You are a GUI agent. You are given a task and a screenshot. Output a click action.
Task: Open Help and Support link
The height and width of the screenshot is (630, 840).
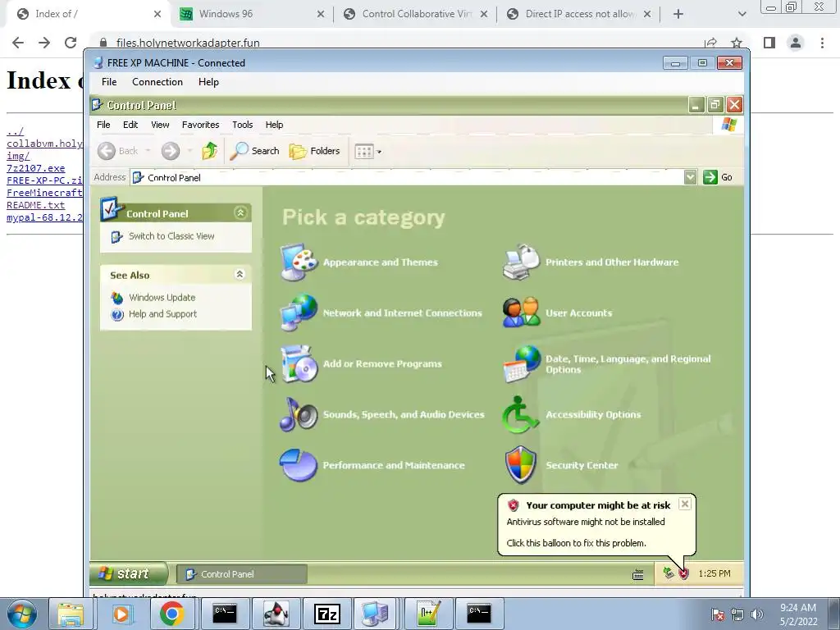162,314
